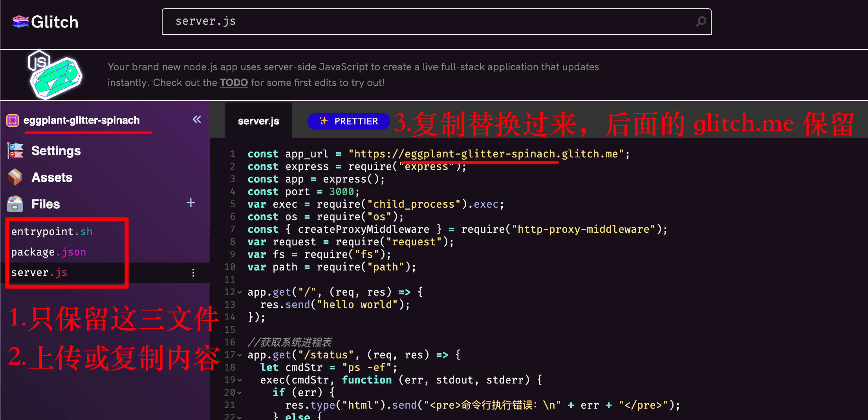Screen dimensions: 868x420
Task: Open server.js file options menu
Action: [193, 273]
